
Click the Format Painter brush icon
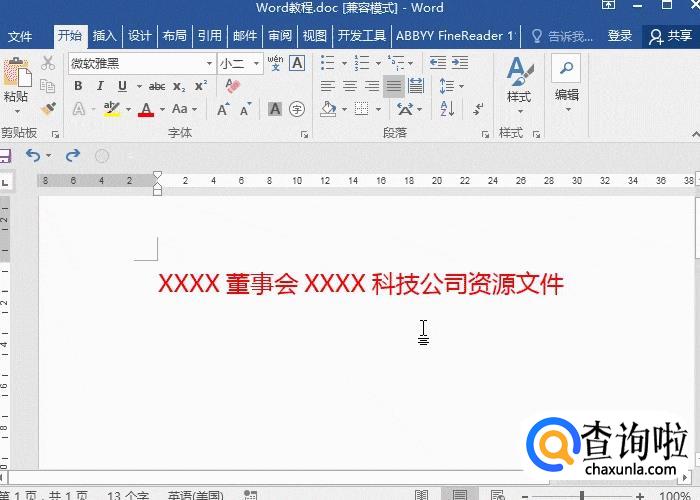(48, 108)
